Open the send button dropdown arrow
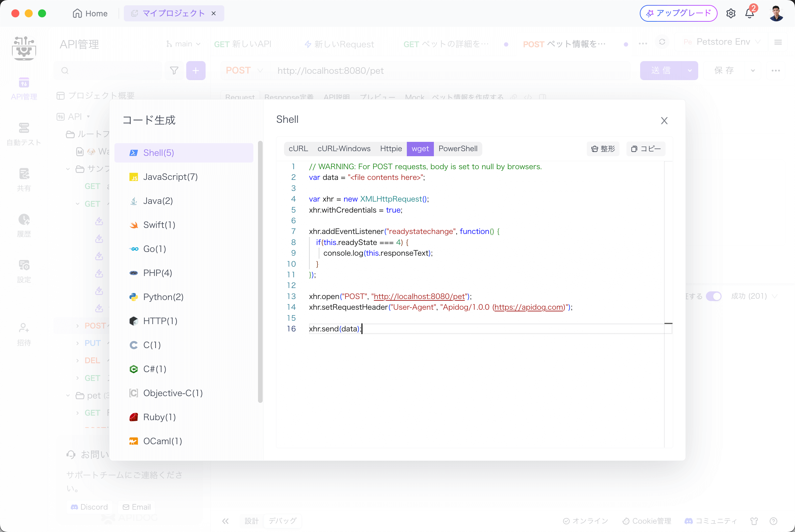This screenshot has width=795, height=532. [690, 70]
